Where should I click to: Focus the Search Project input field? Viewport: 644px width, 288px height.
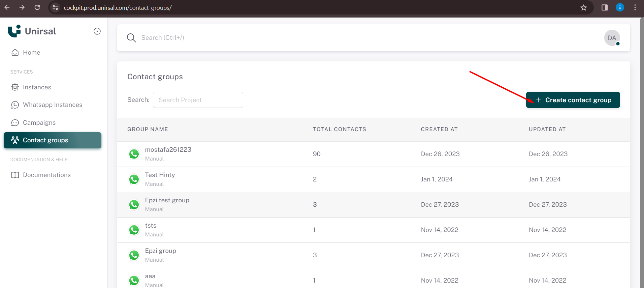click(x=198, y=100)
